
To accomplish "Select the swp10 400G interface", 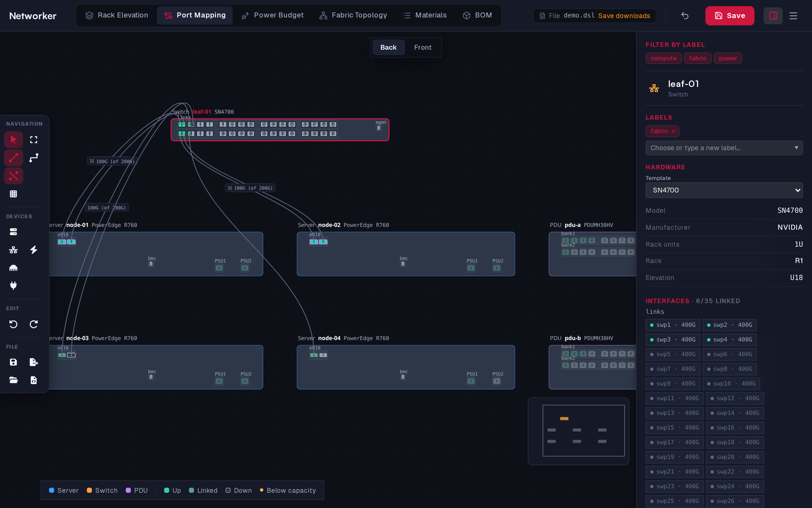I will pyautogui.click(x=731, y=384).
